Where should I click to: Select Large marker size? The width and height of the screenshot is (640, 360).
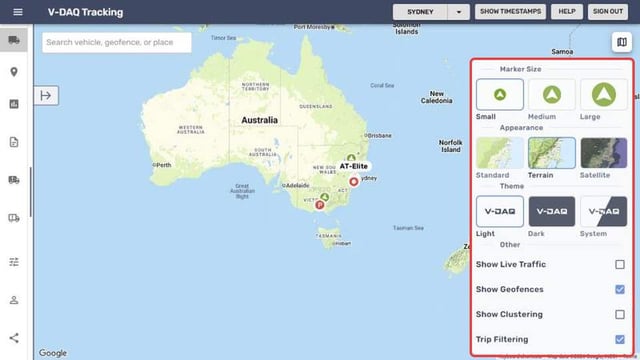[x=604, y=95]
